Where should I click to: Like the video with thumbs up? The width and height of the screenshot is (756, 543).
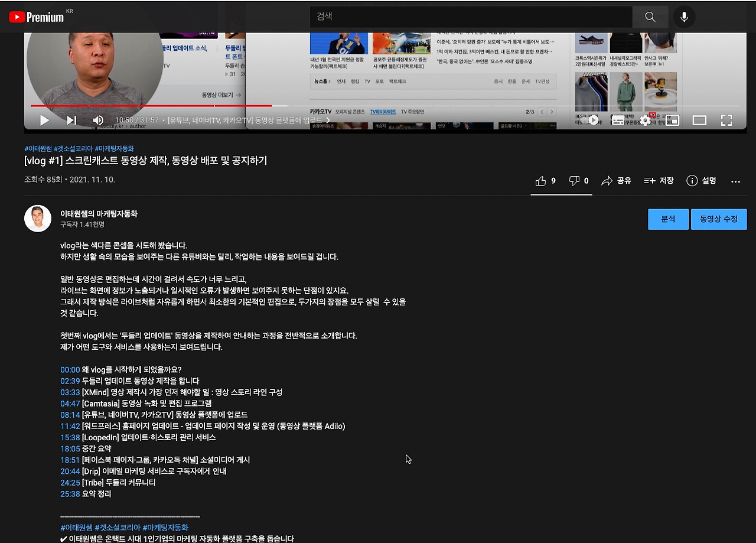tap(545, 181)
